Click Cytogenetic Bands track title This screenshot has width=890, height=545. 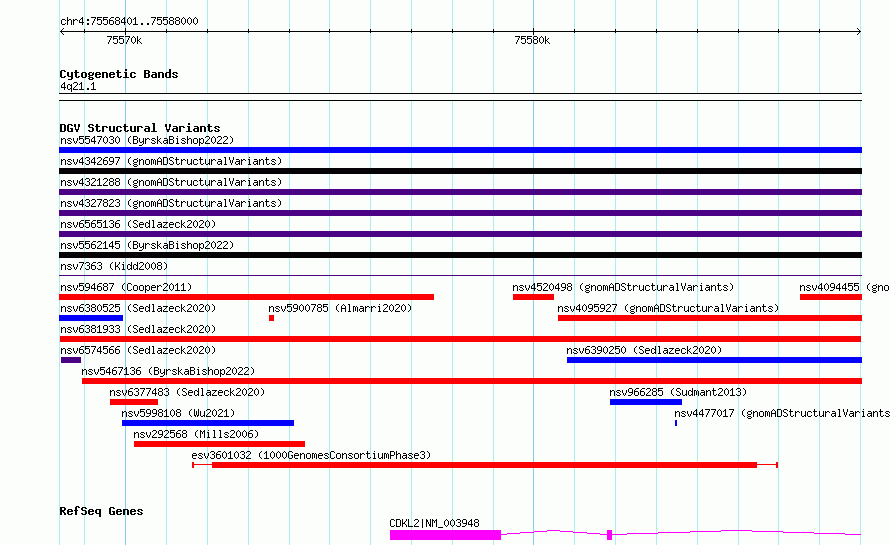pyautogui.click(x=119, y=74)
